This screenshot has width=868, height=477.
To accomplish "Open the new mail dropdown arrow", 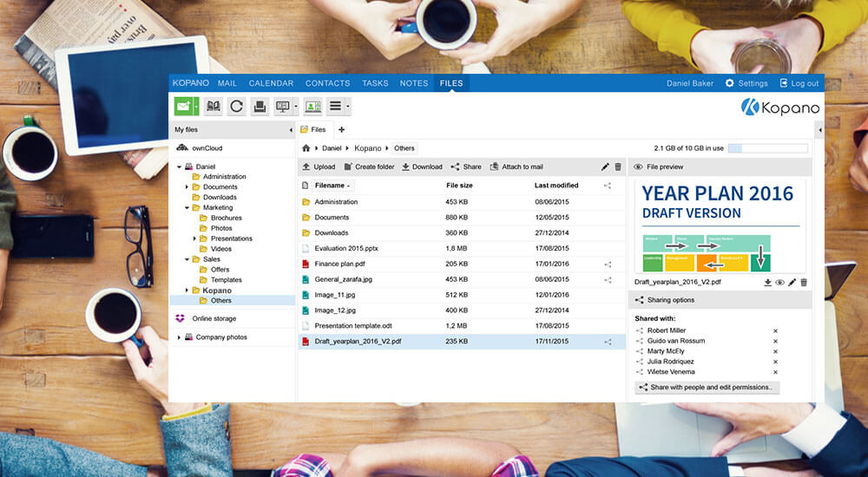I will pos(196,107).
